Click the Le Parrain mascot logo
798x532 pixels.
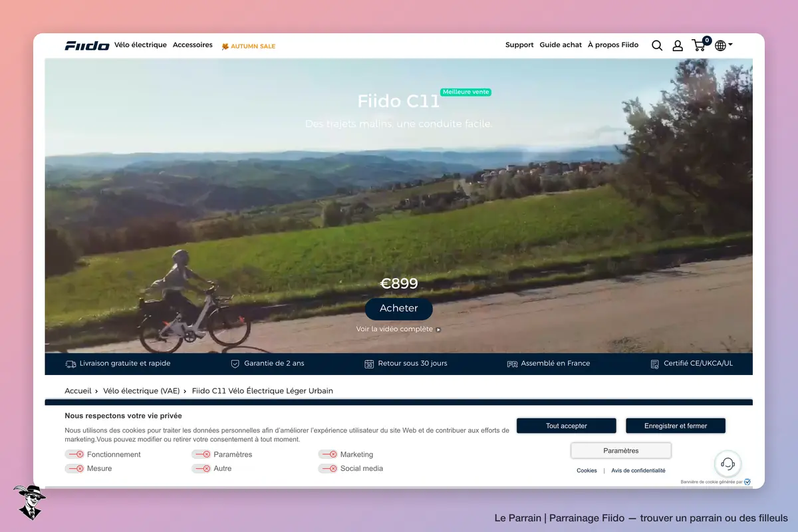click(29, 501)
